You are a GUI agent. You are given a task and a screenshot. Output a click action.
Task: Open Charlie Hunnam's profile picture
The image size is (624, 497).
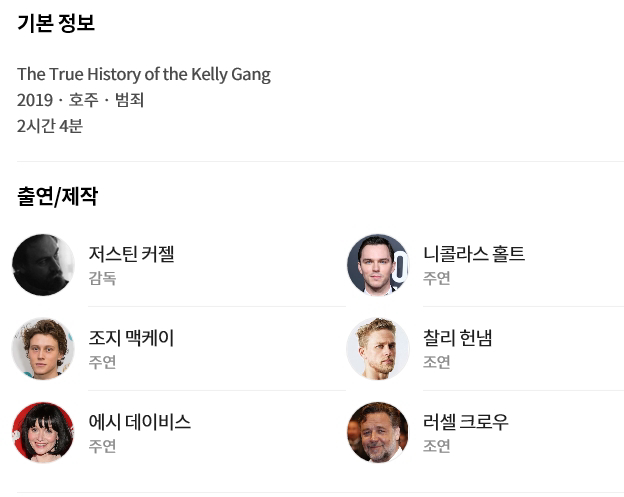pyautogui.click(x=377, y=349)
